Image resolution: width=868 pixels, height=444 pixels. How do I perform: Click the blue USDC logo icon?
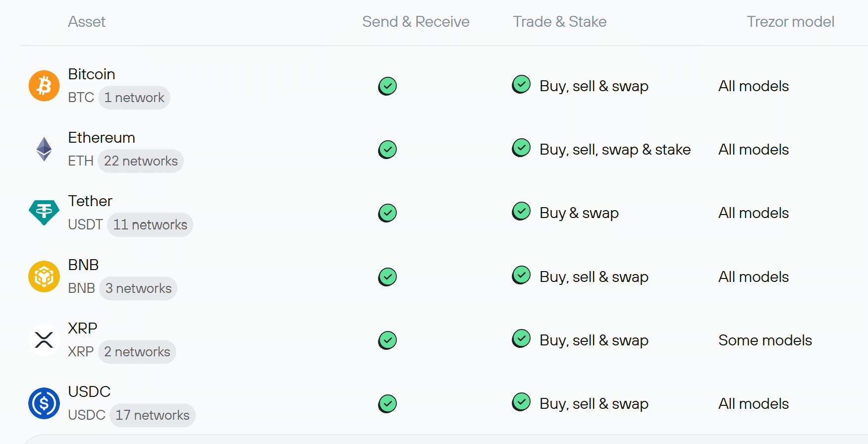click(x=44, y=403)
